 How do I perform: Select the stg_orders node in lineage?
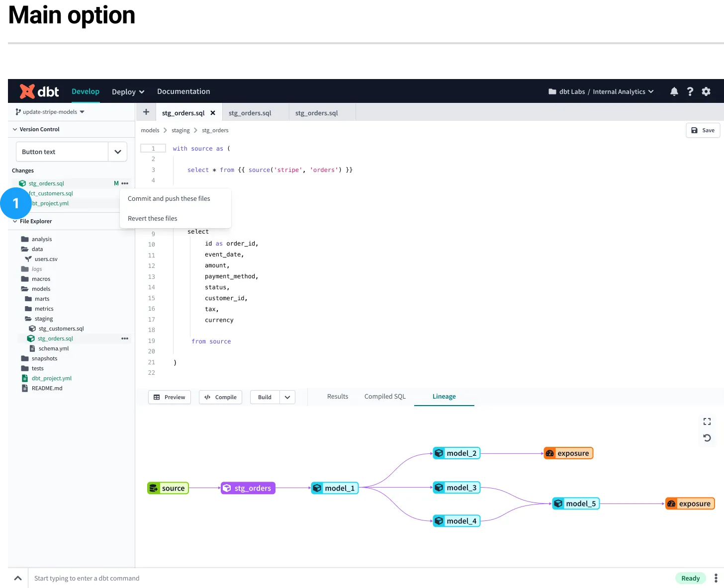248,488
